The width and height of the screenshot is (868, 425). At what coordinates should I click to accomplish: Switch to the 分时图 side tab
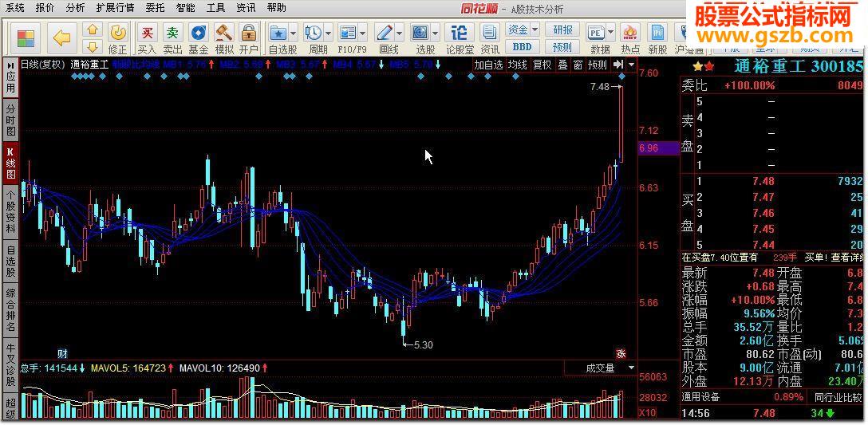pyautogui.click(x=10, y=119)
